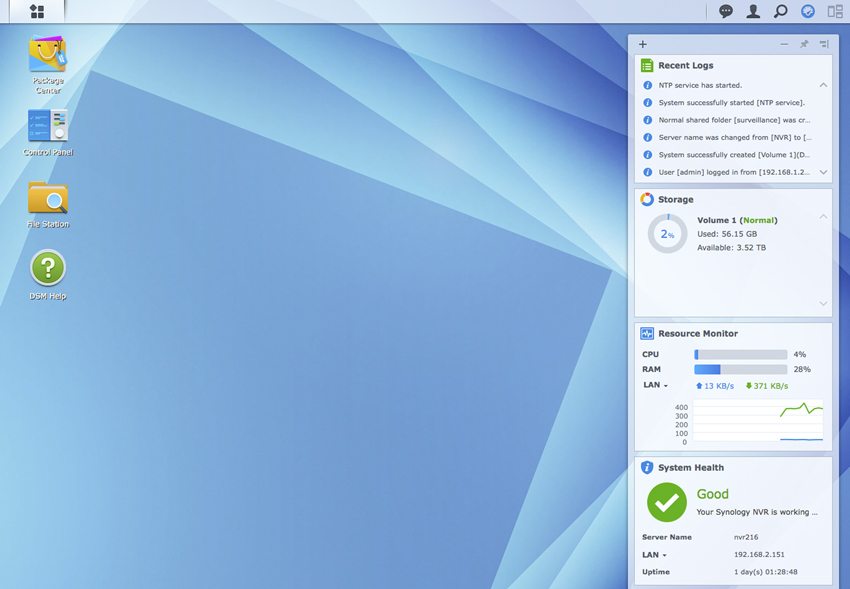This screenshot has height=589, width=850.
Task: Open the System Health LAN dropdown
Action: [x=654, y=555]
